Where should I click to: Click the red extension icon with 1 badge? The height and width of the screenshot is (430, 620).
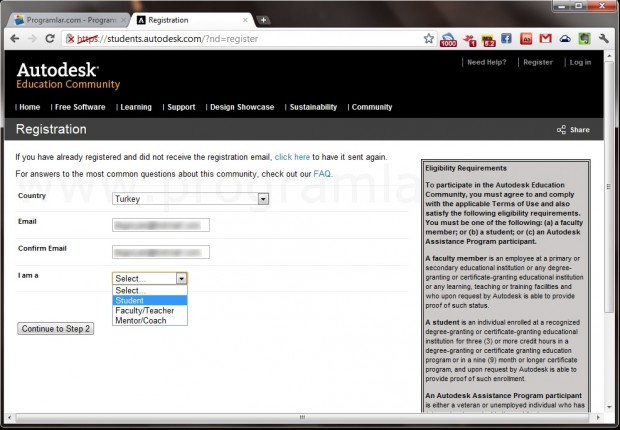click(x=470, y=40)
